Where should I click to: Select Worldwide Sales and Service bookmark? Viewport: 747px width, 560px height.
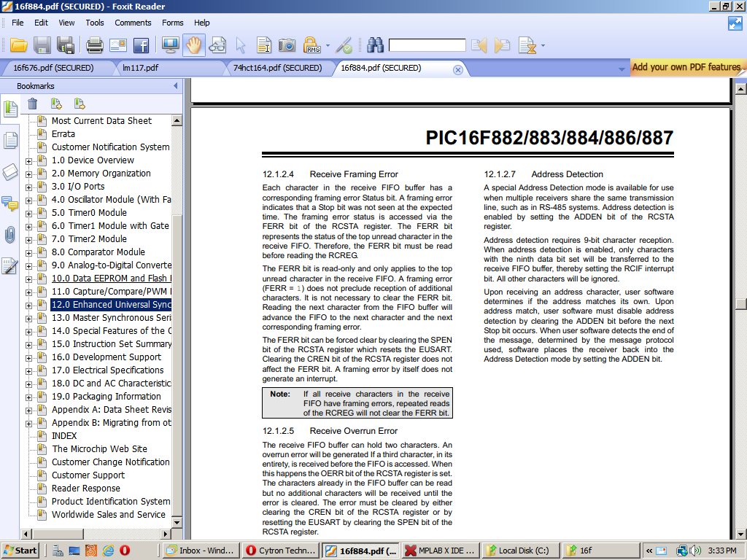(108, 514)
